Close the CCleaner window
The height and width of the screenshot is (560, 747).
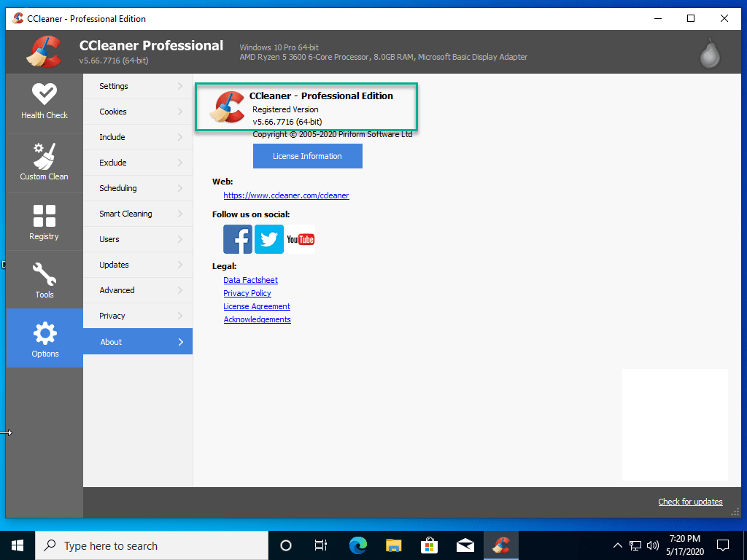click(724, 18)
